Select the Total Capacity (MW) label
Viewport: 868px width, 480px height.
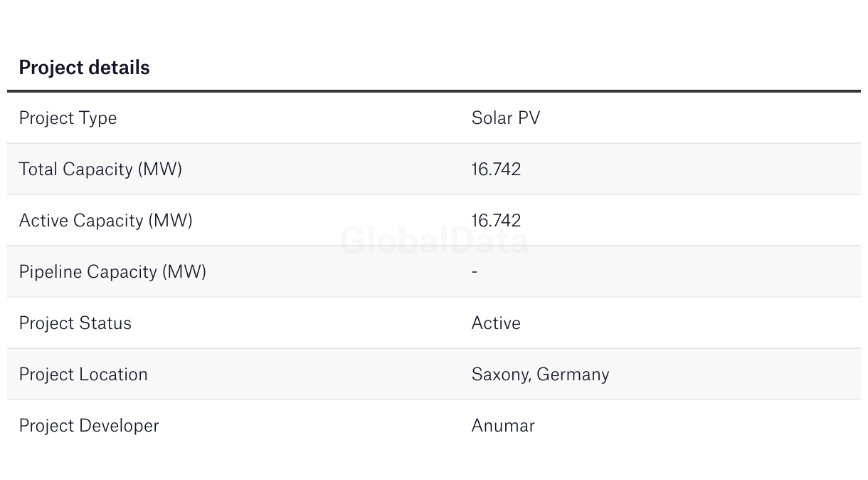pyautogui.click(x=100, y=169)
